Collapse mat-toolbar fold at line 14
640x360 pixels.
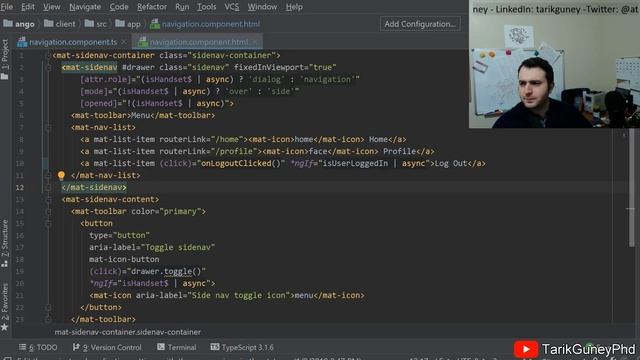point(48,211)
